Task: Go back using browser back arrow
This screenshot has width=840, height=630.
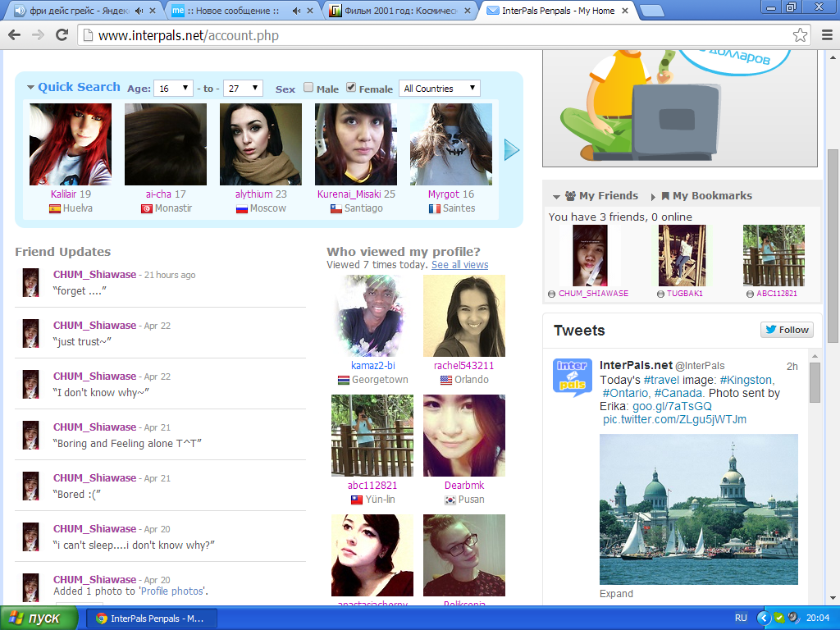Action: 15,35
